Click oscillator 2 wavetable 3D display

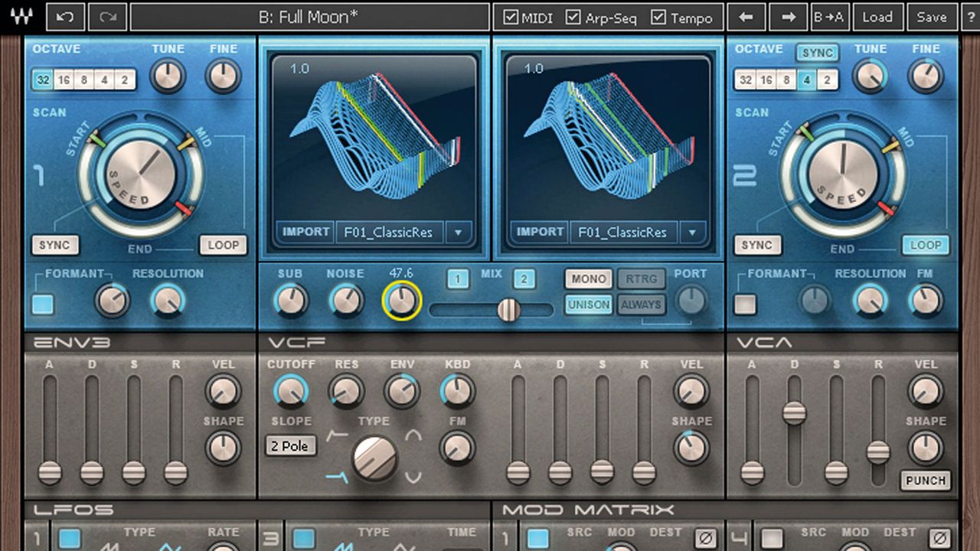coord(608,138)
